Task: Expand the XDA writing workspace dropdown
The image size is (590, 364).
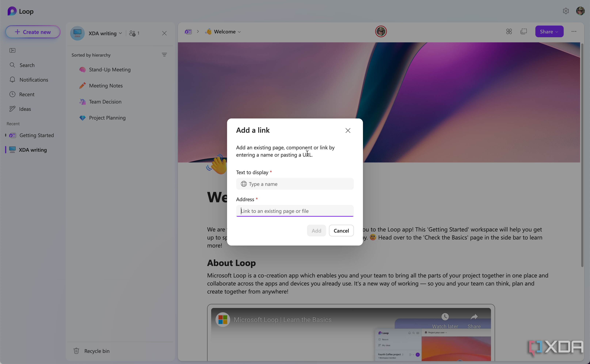Action: 120,33
